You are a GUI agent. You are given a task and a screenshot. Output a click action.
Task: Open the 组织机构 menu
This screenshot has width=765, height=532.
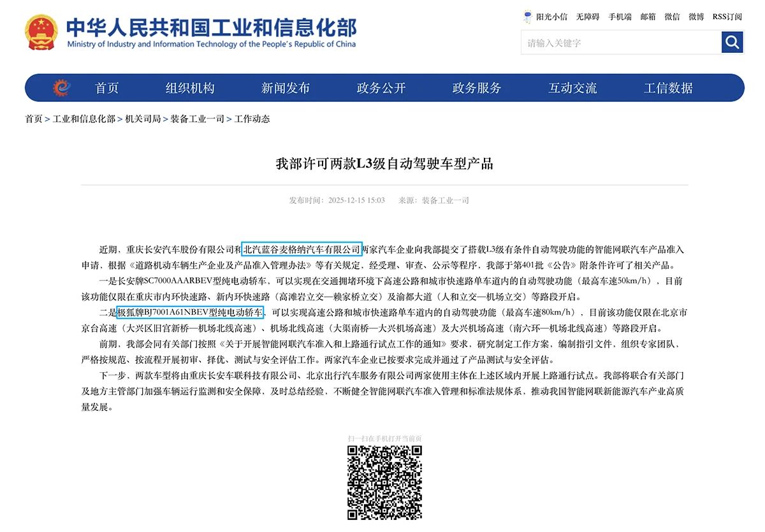coord(190,88)
